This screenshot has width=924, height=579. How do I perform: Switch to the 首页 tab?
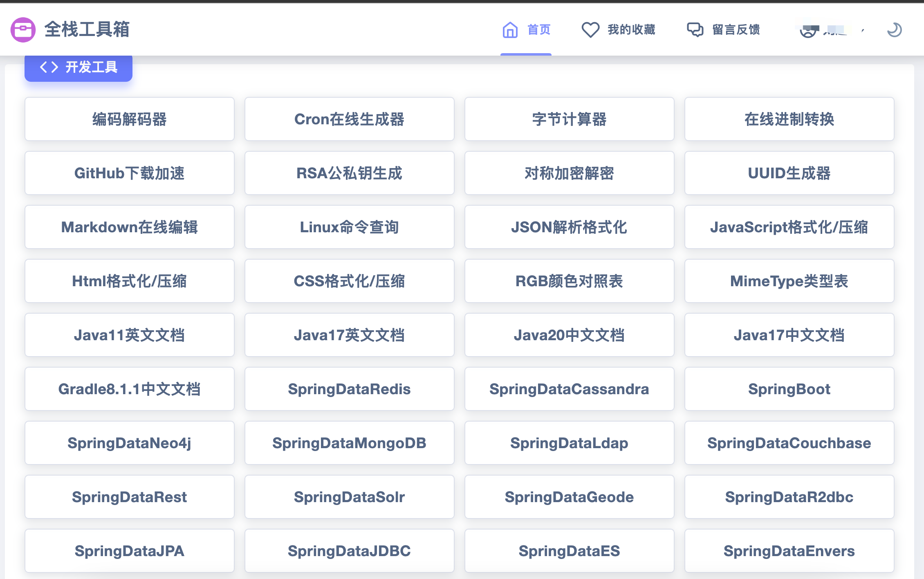click(538, 30)
